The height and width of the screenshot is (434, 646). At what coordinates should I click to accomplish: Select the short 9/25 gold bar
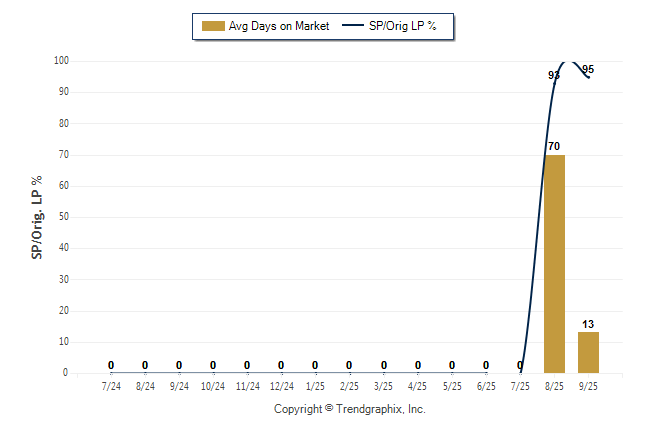588,352
